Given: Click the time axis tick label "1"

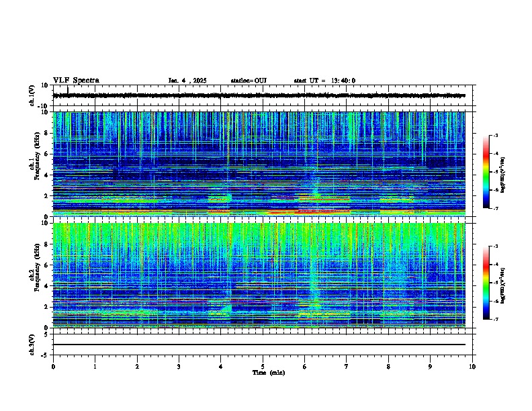Looking at the screenshot, I should (95, 367).
